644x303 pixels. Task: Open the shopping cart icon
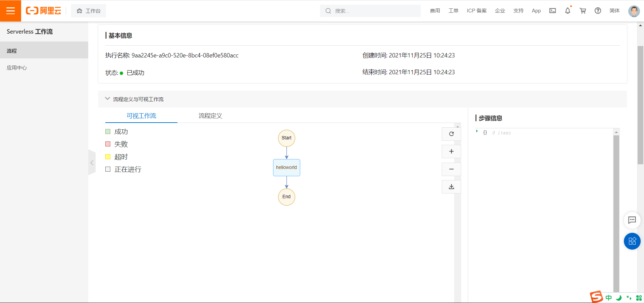(x=583, y=11)
